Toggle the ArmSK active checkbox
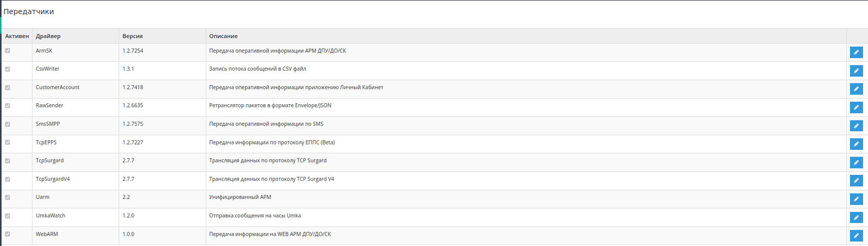This screenshot has width=868, height=246. (x=8, y=51)
